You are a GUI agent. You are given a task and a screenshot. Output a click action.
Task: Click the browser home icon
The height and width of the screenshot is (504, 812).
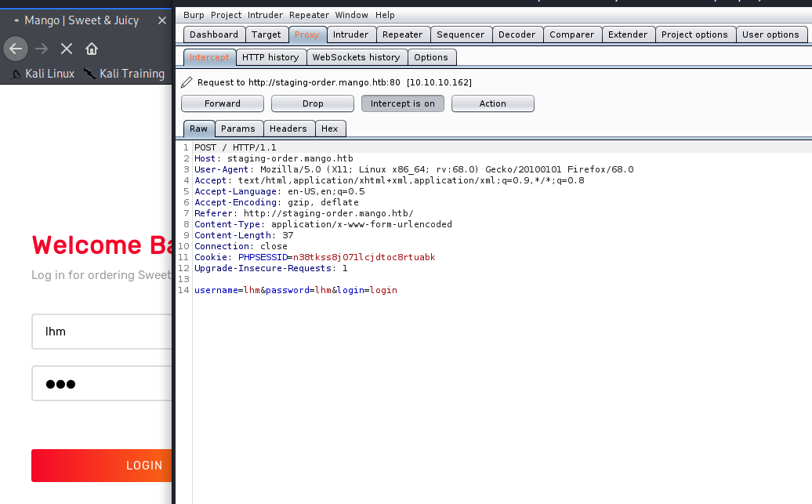(92, 49)
